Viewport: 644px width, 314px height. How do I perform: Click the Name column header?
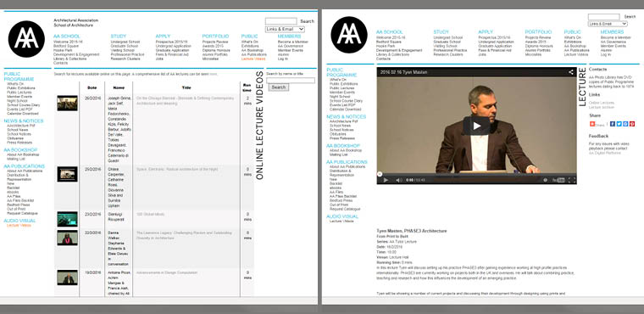(119, 87)
